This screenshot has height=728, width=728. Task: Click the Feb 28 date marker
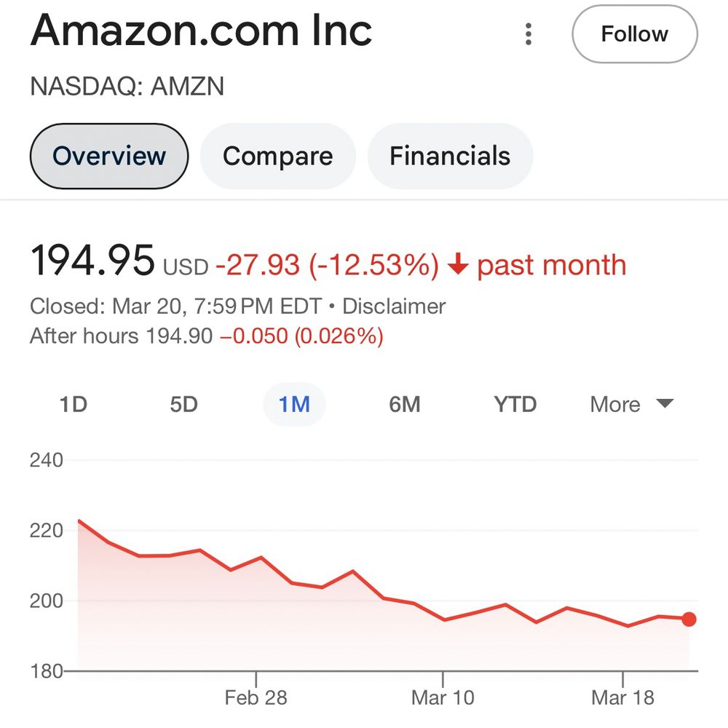[256, 697]
